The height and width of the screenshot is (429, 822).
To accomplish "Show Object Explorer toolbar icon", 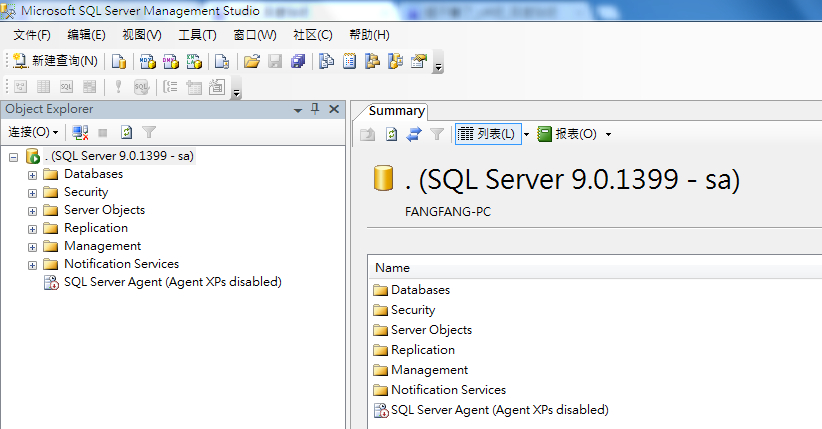I will coord(372,61).
